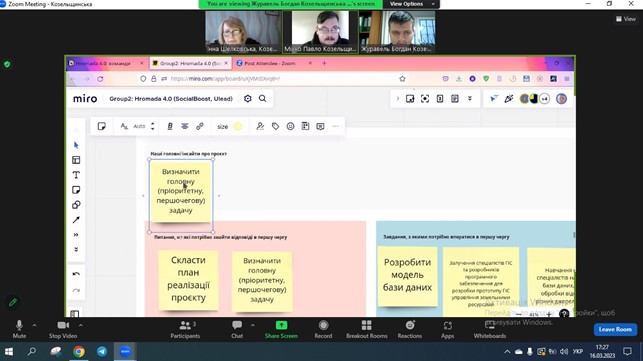Open Zoom Chat panel
The image size is (643, 361).
237,329
